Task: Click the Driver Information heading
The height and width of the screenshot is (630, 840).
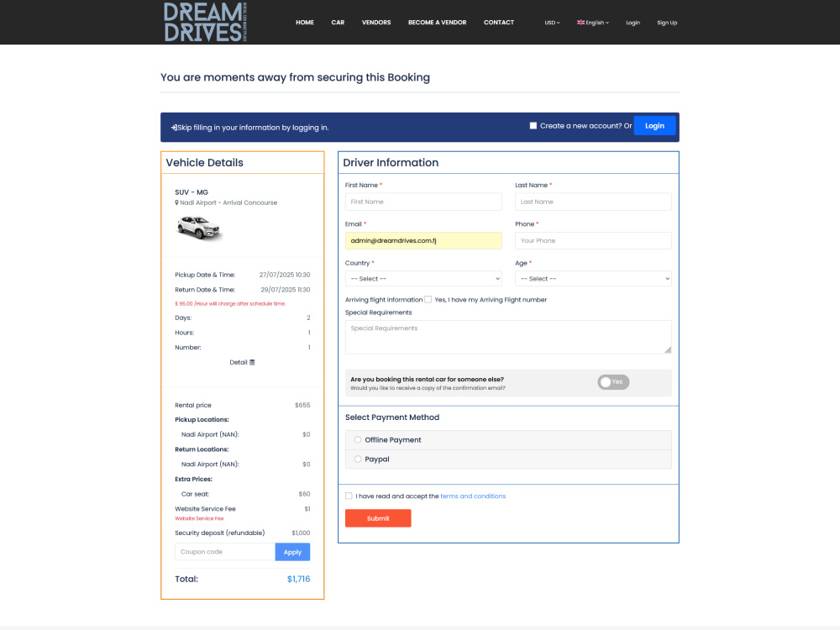Action: 391,163
